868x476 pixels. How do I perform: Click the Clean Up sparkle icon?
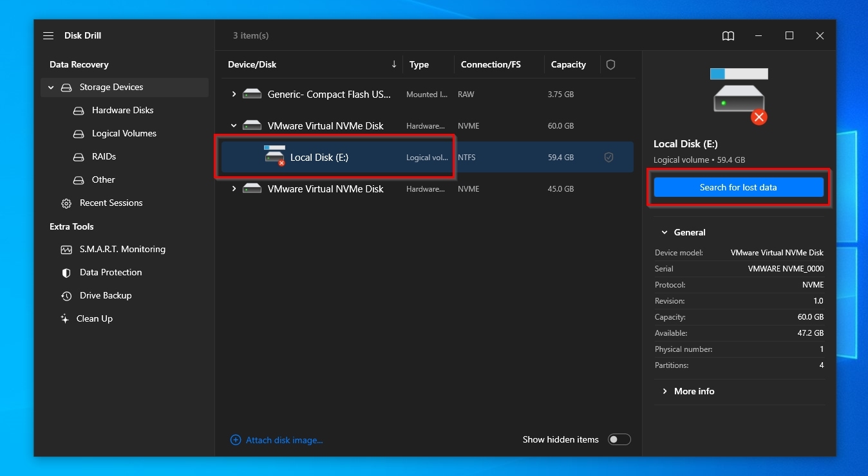pos(64,319)
